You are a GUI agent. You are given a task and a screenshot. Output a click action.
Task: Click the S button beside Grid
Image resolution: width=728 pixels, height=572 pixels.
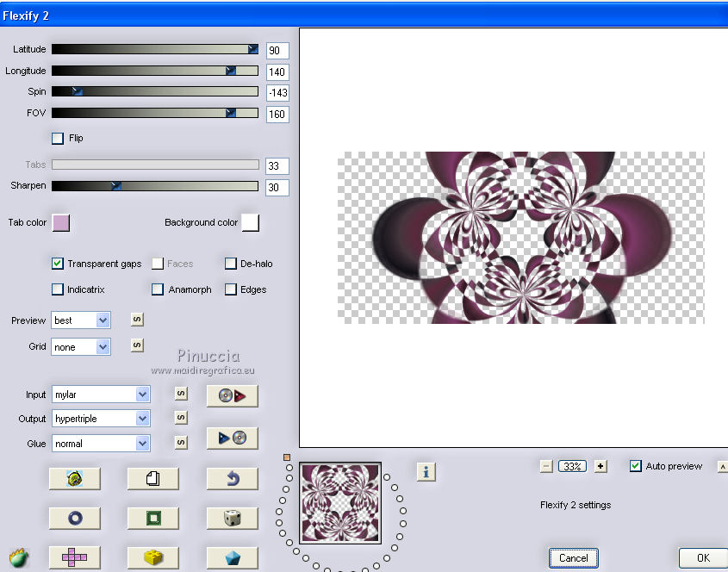[137, 345]
